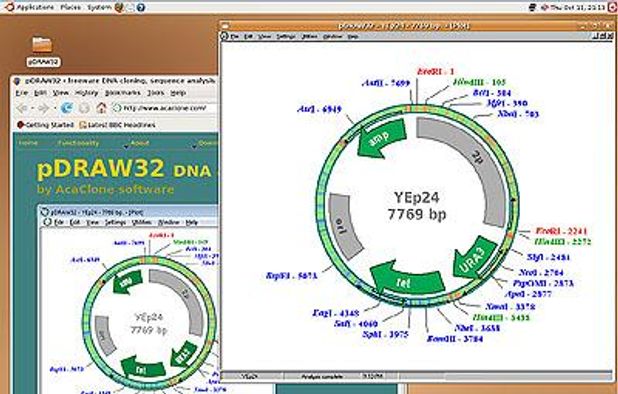The image size is (618, 394).
Task: Open the Forward button history dropdown in Firefox
Action: click(54, 108)
